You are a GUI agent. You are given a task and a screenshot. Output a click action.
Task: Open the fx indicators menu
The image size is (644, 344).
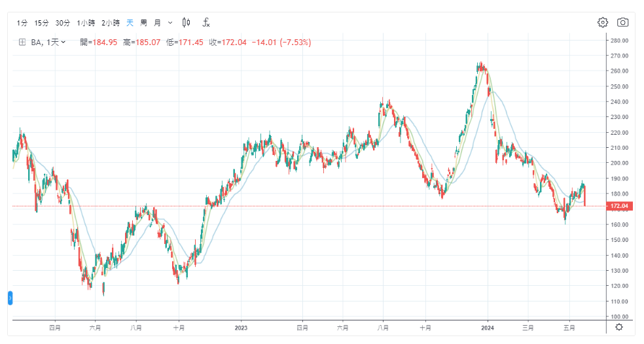[206, 22]
